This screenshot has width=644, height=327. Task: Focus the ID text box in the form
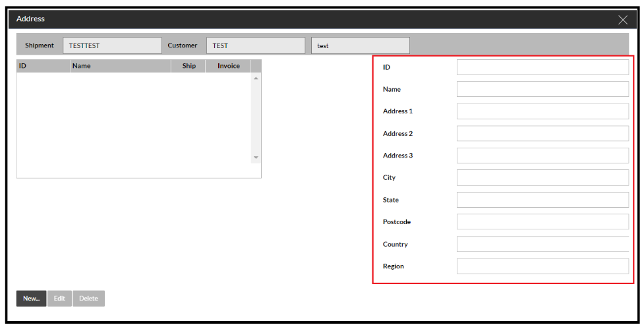542,67
